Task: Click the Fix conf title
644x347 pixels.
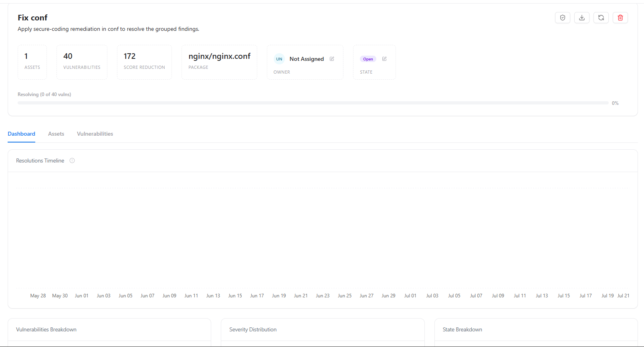Action: tap(32, 18)
